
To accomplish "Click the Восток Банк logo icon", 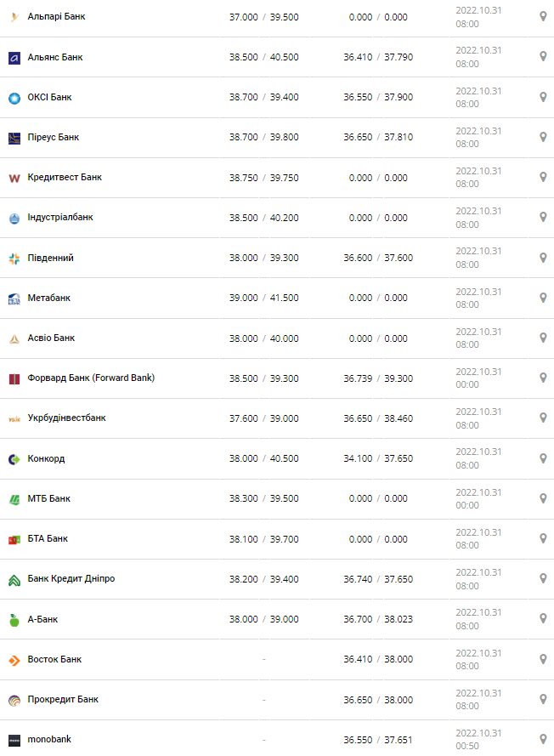I will pyautogui.click(x=14, y=660).
